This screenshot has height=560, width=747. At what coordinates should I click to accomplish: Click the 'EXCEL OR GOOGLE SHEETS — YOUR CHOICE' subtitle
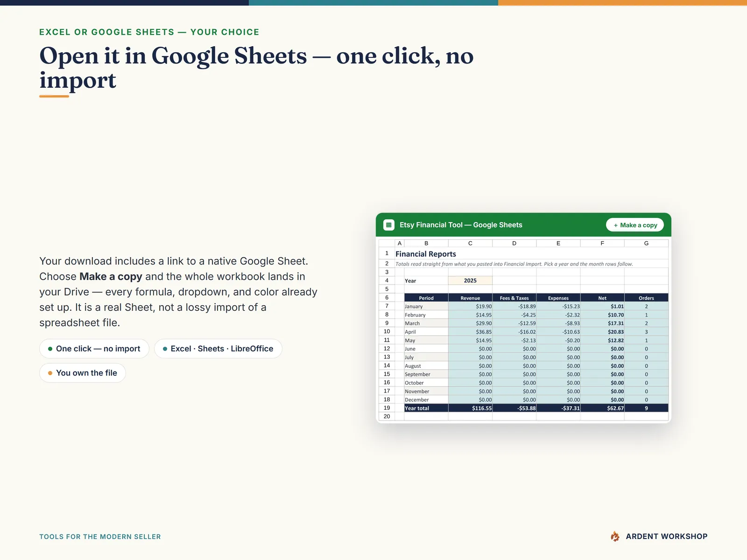click(x=149, y=32)
